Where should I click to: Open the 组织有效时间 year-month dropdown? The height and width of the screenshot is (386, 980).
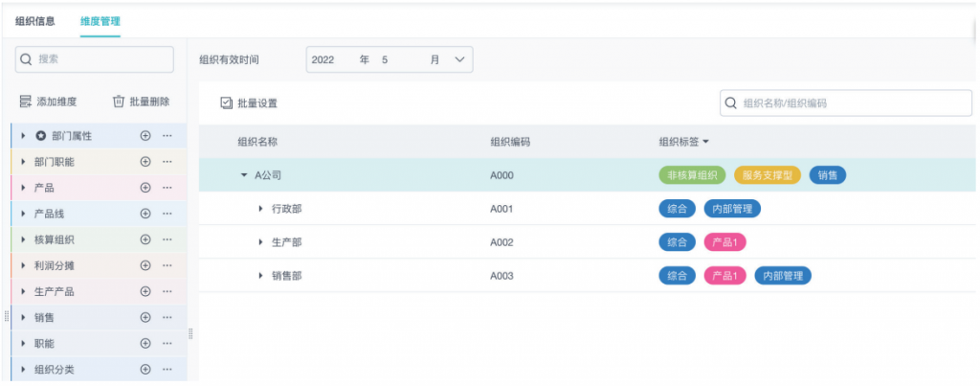(x=389, y=59)
